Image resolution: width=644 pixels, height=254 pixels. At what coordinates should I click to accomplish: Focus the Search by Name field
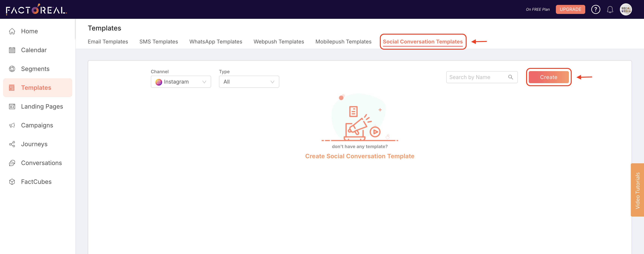coord(482,77)
